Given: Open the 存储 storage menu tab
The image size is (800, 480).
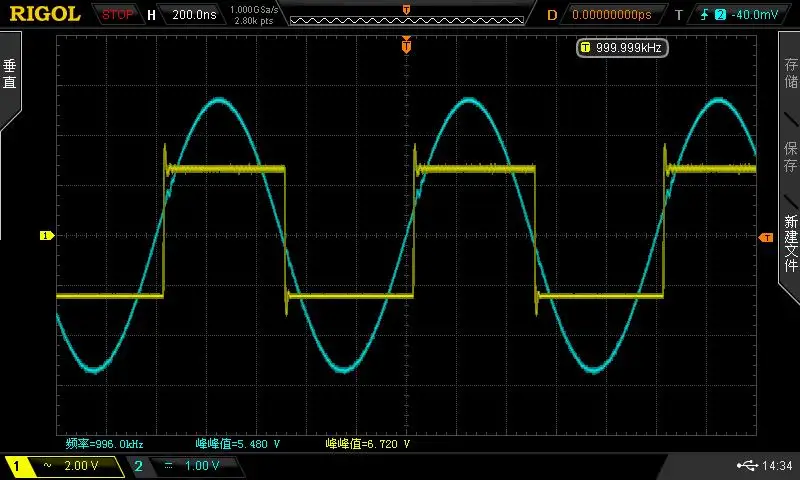Looking at the screenshot, I should 791,72.
